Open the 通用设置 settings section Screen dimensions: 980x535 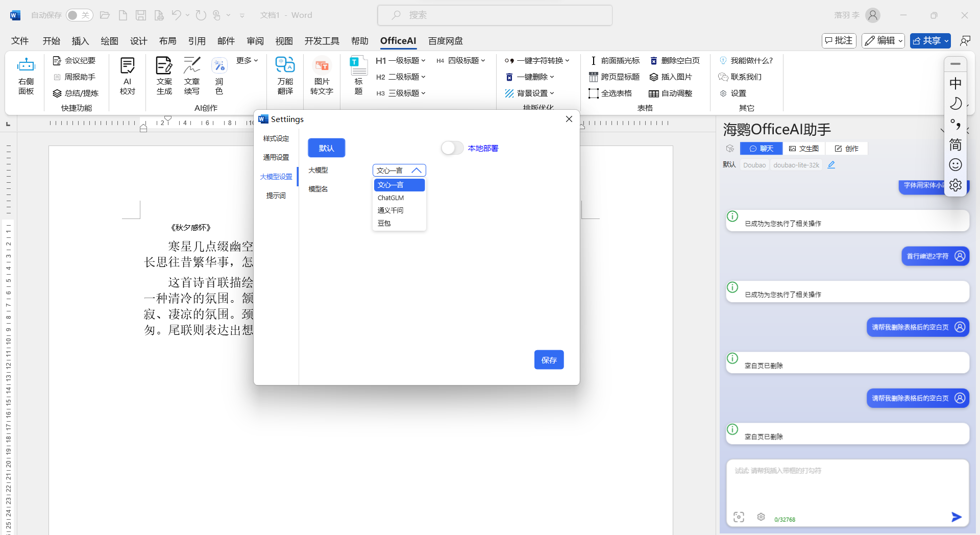[x=276, y=157]
